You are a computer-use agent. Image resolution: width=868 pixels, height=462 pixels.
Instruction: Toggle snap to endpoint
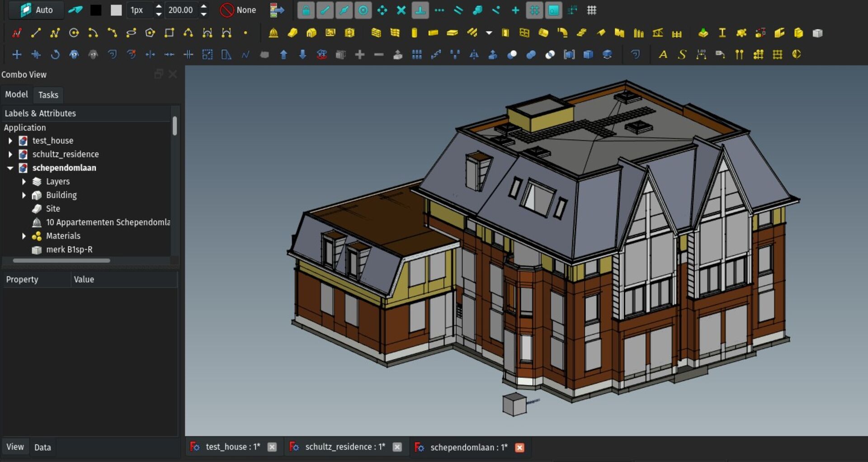(325, 10)
